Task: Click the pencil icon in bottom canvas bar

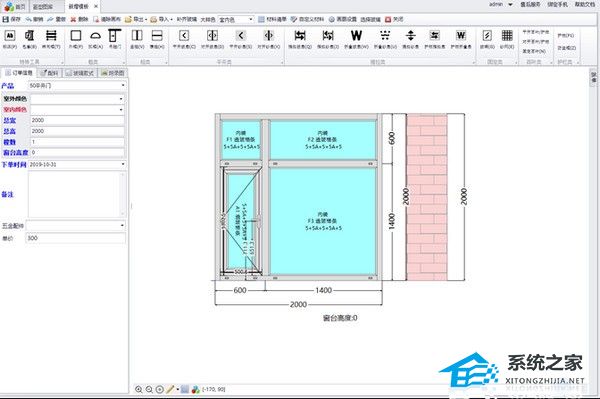Action: point(170,389)
